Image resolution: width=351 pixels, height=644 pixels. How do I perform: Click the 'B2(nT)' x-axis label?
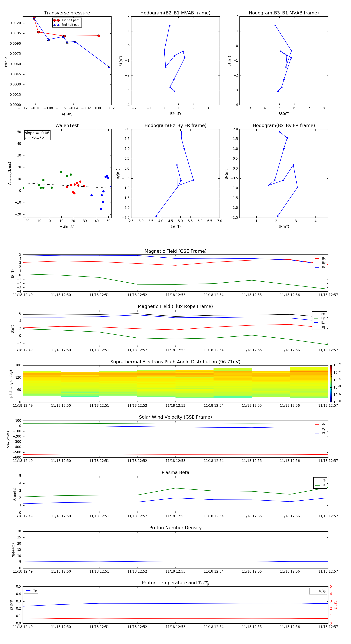175,114
